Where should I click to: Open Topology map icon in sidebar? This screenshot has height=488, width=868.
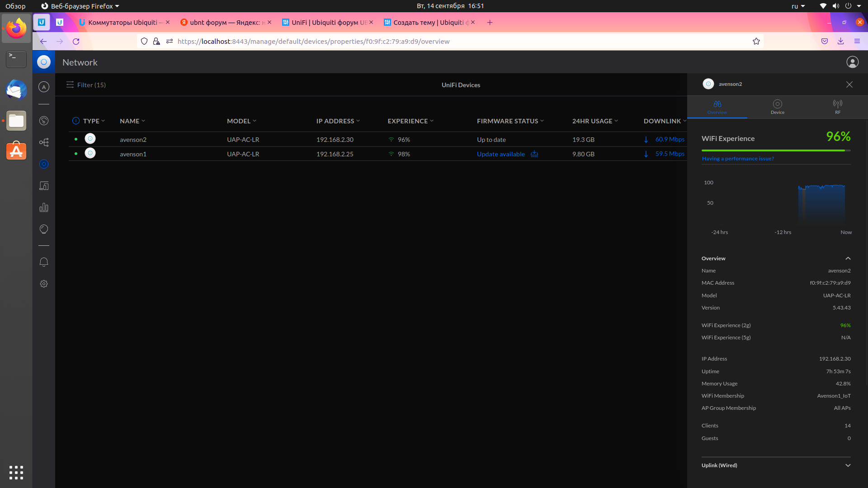click(44, 142)
